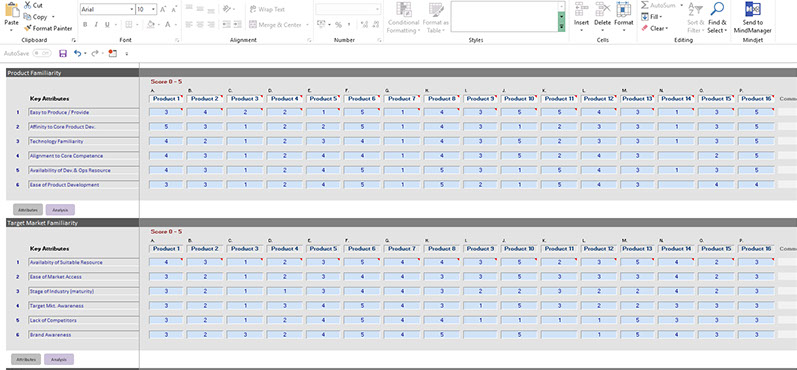The width and height of the screenshot is (797, 370).
Task: Click the Clear eraser icon
Action: [x=645, y=28]
